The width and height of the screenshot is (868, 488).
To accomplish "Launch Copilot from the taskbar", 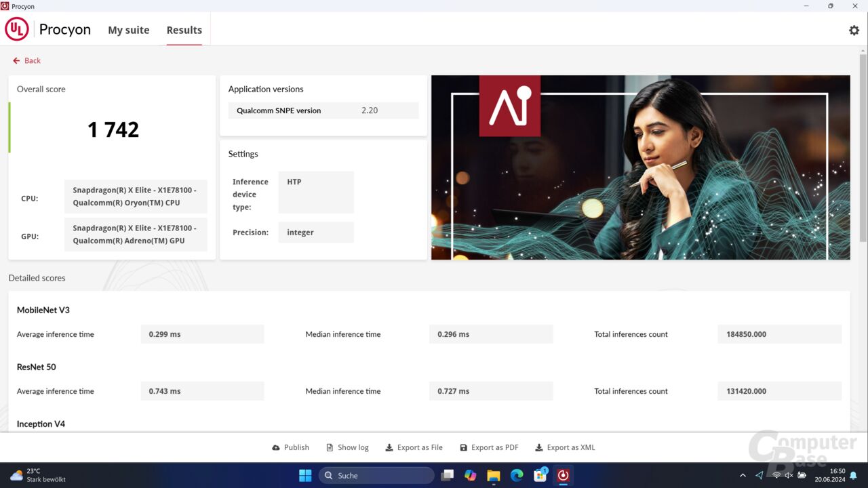I will (470, 475).
